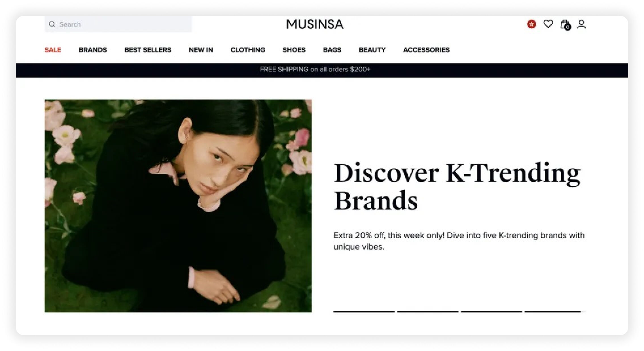Click the search magnifier icon
The height and width of the screenshot is (351, 644).
coord(52,24)
